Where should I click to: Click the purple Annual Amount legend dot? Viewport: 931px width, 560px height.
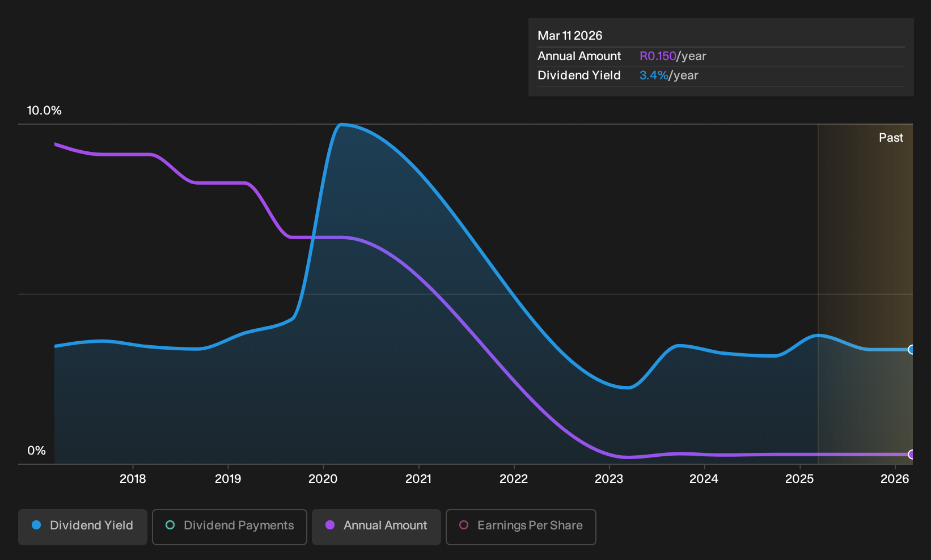(330, 525)
